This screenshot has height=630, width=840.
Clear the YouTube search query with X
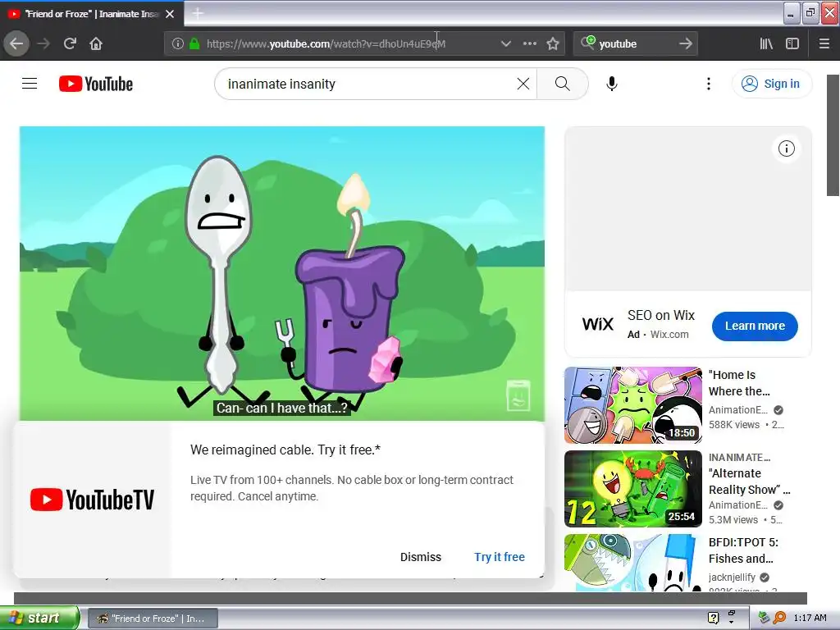pos(523,84)
